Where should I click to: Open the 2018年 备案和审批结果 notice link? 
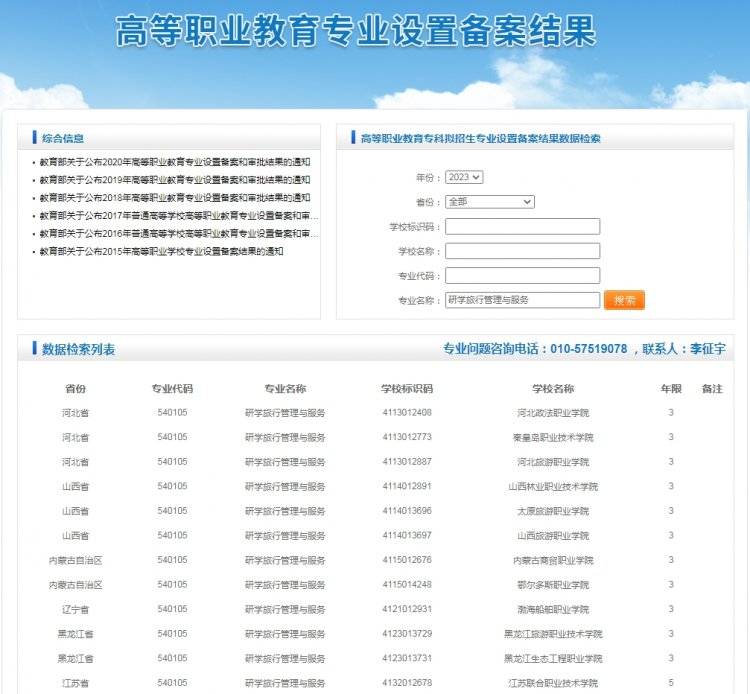click(175, 198)
